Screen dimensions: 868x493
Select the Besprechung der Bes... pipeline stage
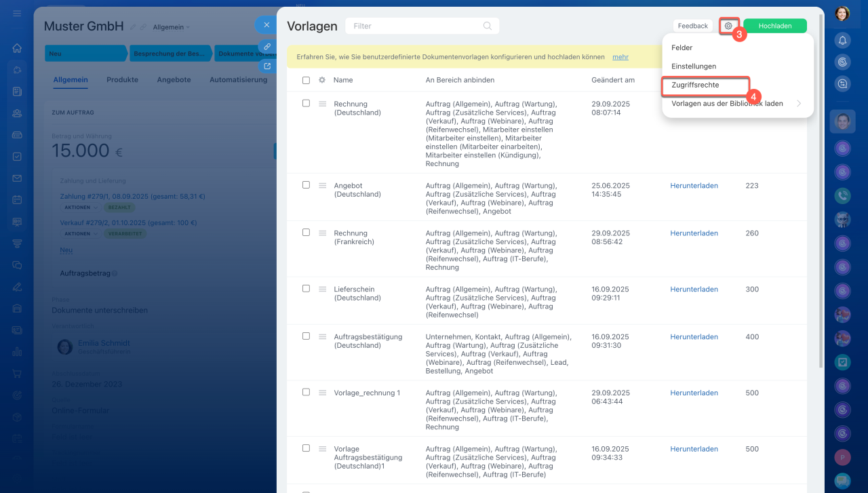pos(170,54)
